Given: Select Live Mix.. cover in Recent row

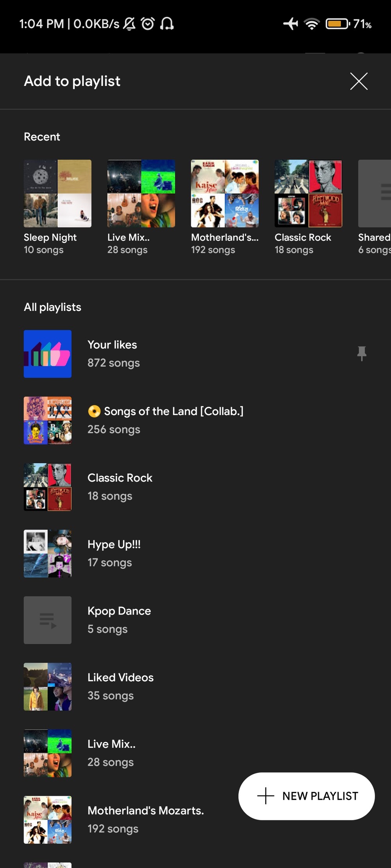Looking at the screenshot, I should coord(141,193).
